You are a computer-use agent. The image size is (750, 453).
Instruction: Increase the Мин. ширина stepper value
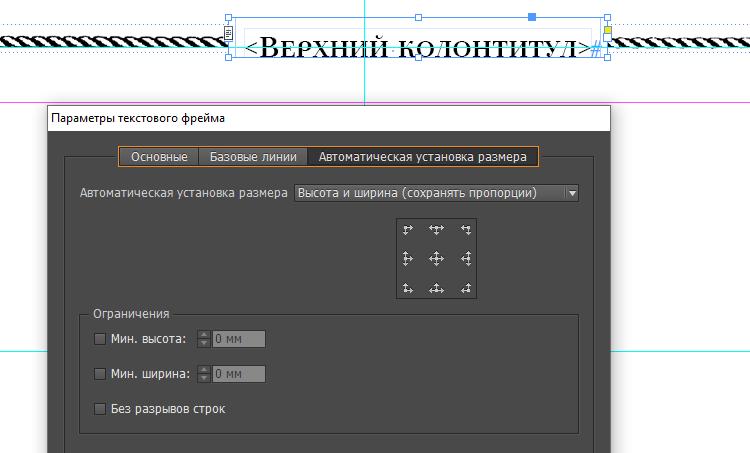click(x=204, y=370)
